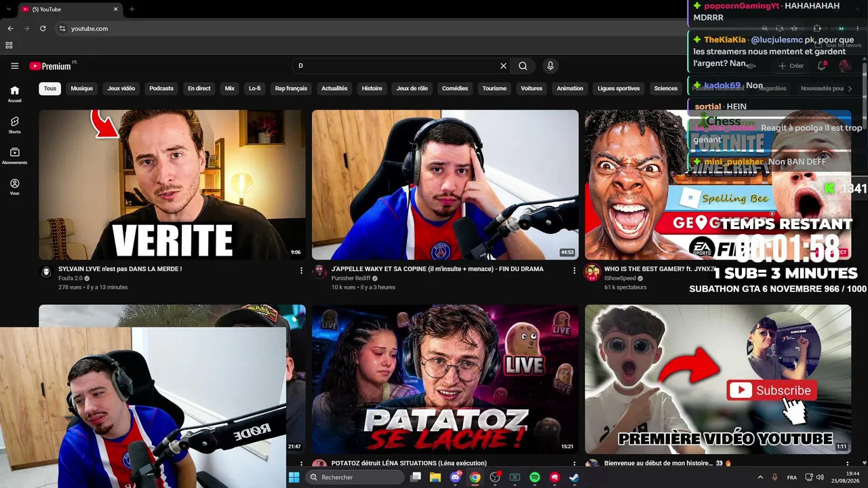Open the IShowSpeed channel avatar
Viewport: 868px width, 488px height.
592,272
